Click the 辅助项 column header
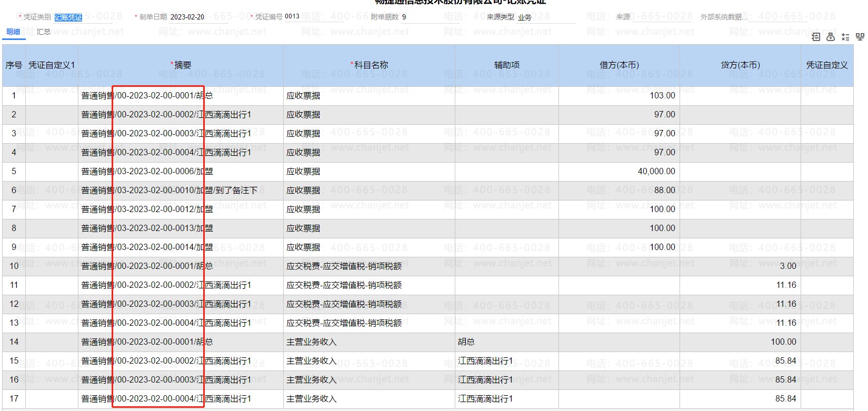Screen dimensions: 868x411 point(506,65)
